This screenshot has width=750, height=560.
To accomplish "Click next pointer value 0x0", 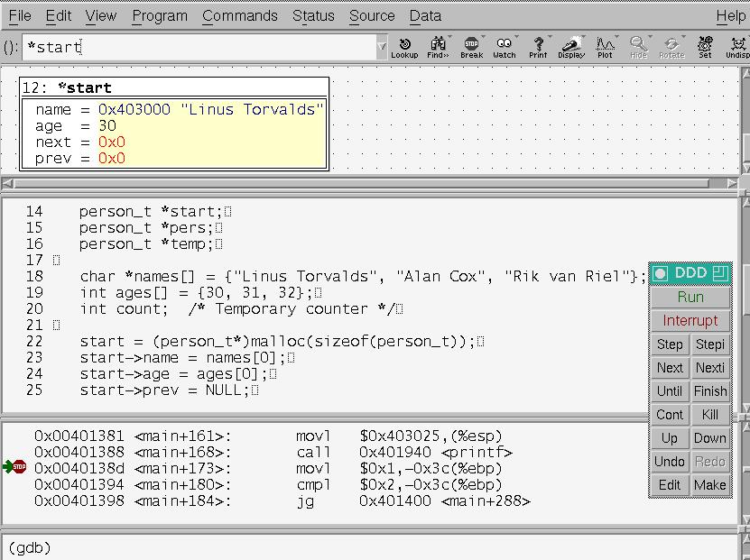I will (x=111, y=142).
